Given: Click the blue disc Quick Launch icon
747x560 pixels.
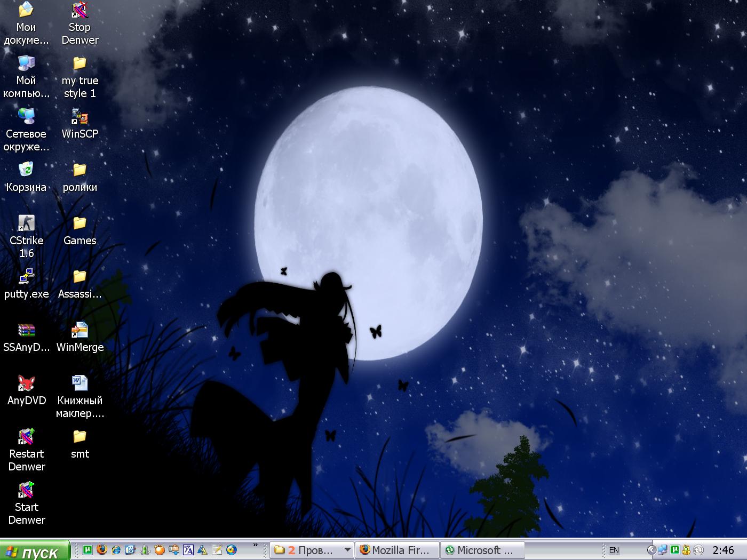Looking at the screenshot, I should tap(232, 550).
